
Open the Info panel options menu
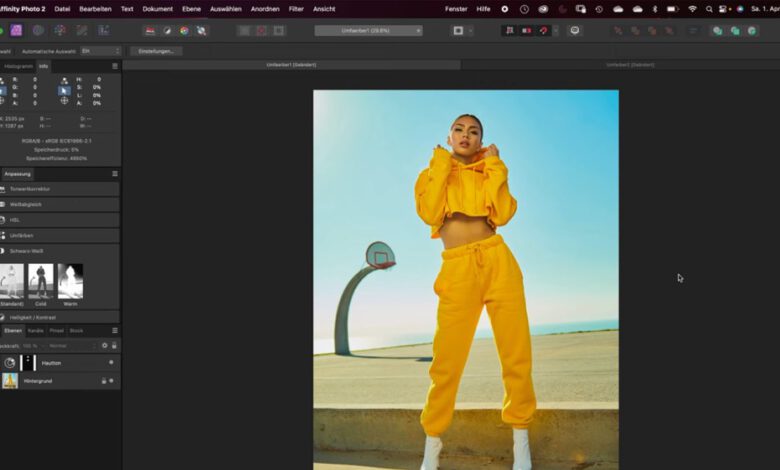point(114,66)
